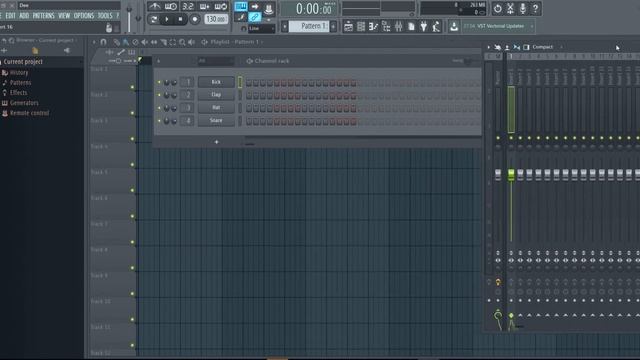Mute the Kick channel with its green LED

pyautogui.click(x=159, y=82)
